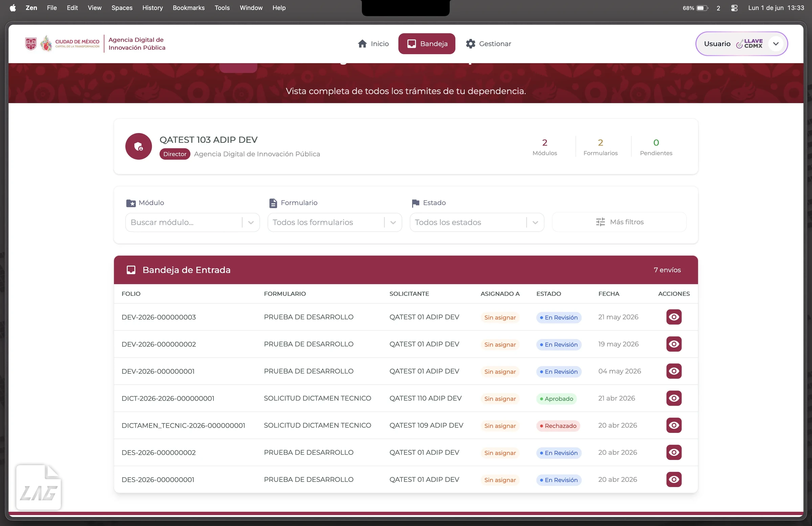Click the Bandeja de Entrada inbox icon
This screenshot has height=526, width=812.
[x=131, y=270]
